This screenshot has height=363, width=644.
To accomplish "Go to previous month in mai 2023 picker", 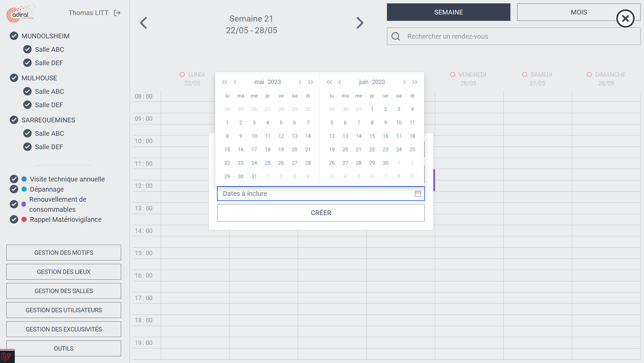I will pos(235,82).
